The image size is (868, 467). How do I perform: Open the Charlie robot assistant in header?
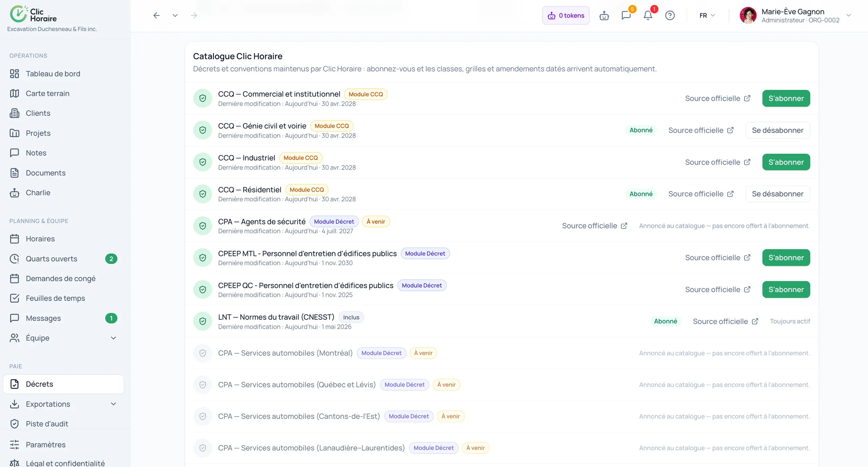point(604,15)
